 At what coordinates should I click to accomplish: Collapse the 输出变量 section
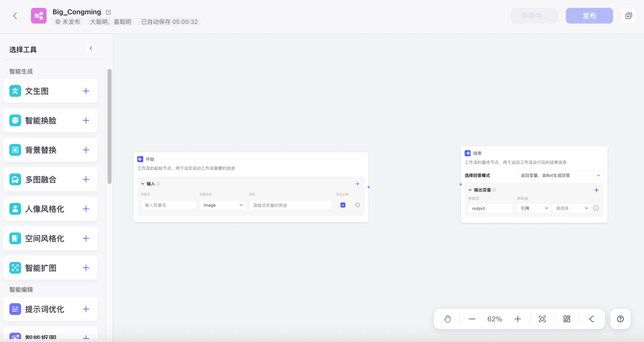tap(470, 190)
